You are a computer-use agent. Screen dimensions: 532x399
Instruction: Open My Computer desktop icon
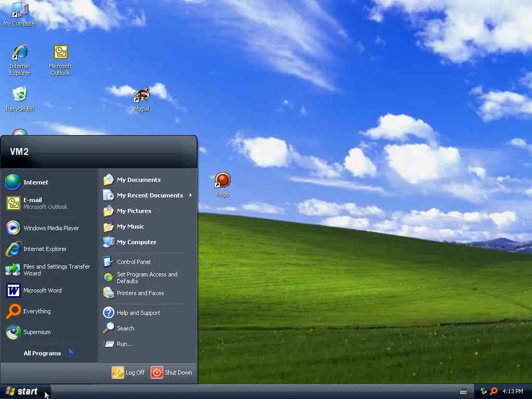[20, 14]
